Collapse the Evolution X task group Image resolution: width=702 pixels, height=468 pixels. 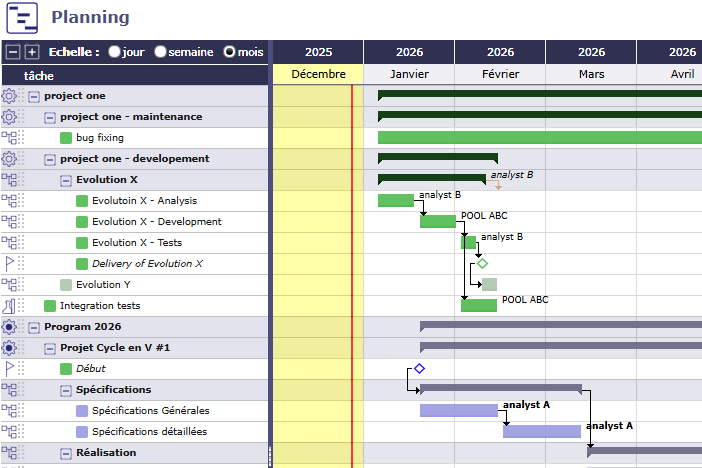[66, 180]
